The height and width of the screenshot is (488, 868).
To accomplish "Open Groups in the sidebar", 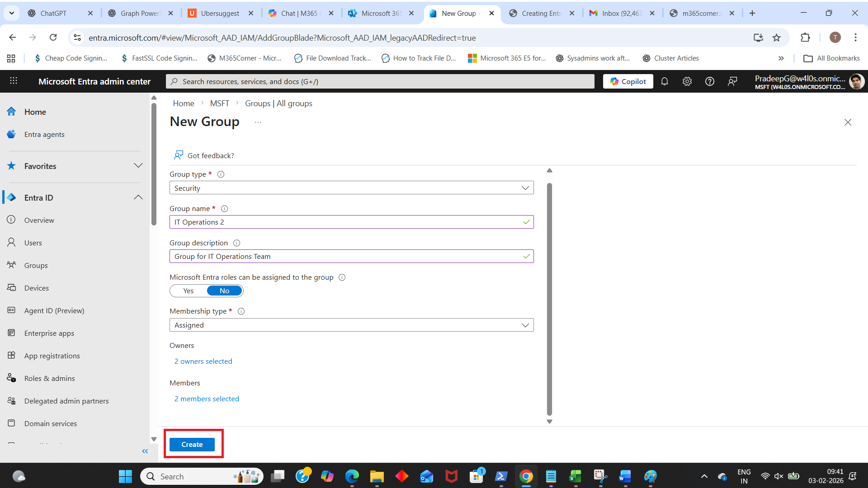I will click(x=36, y=266).
